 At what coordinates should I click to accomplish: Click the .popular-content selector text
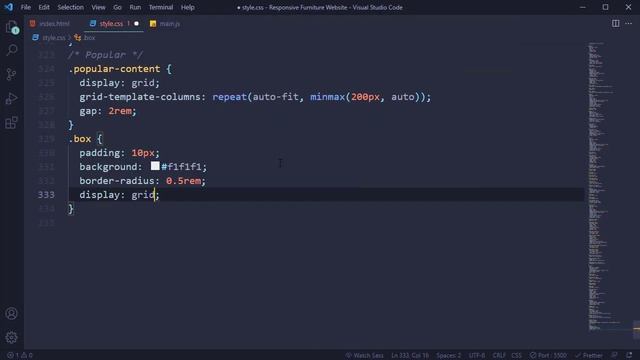click(x=114, y=69)
